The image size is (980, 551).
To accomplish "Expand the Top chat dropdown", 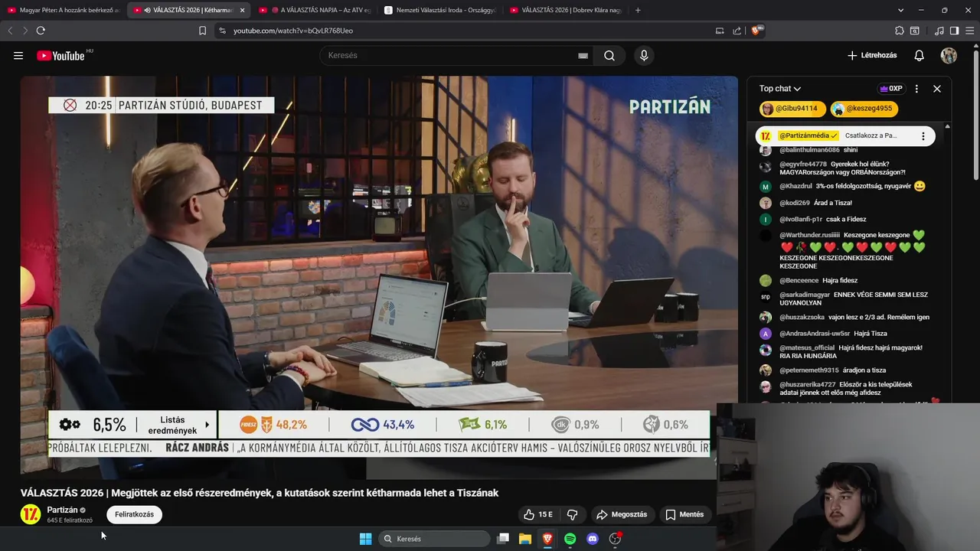I will (x=780, y=89).
